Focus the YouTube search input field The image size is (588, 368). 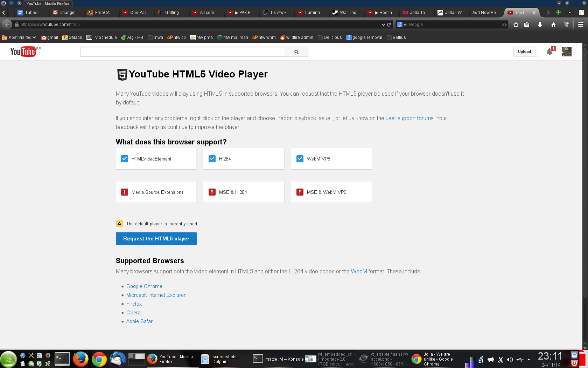tap(183, 52)
